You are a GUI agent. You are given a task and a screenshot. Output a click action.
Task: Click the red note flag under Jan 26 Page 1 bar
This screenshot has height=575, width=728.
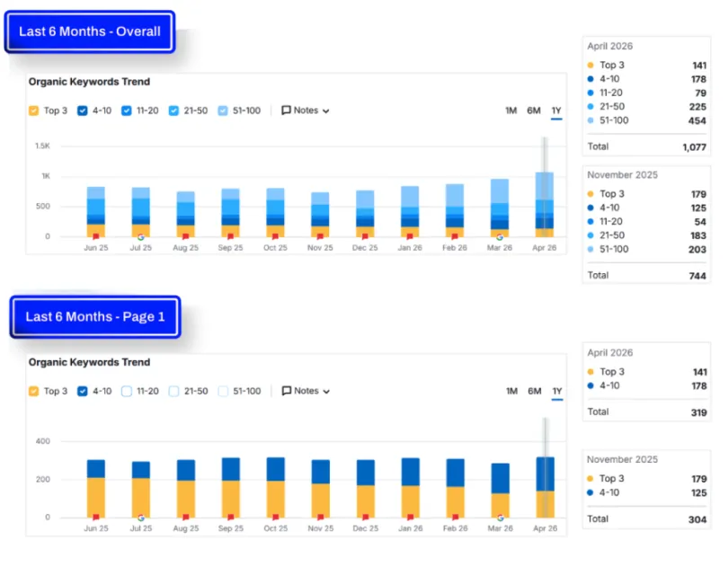click(411, 517)
